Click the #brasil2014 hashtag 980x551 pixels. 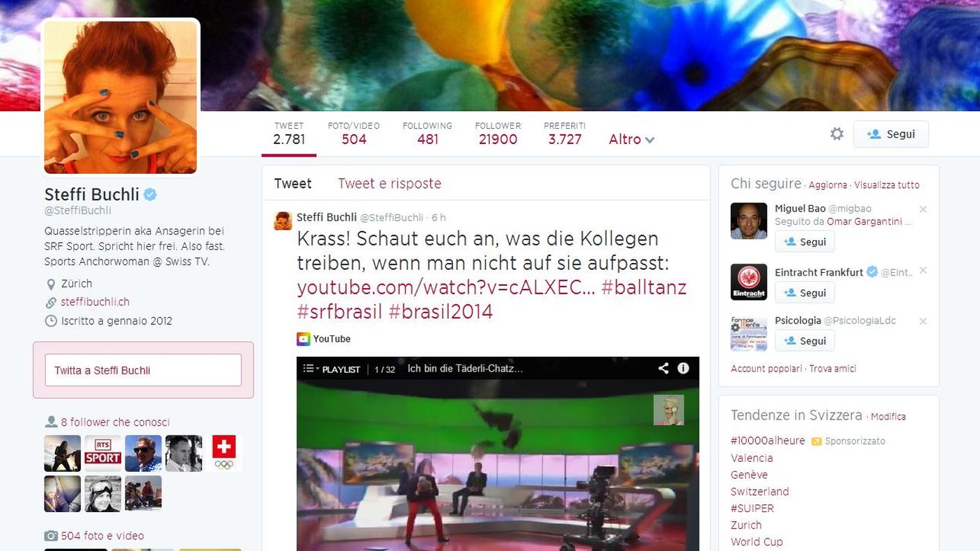tap(441, 311)
